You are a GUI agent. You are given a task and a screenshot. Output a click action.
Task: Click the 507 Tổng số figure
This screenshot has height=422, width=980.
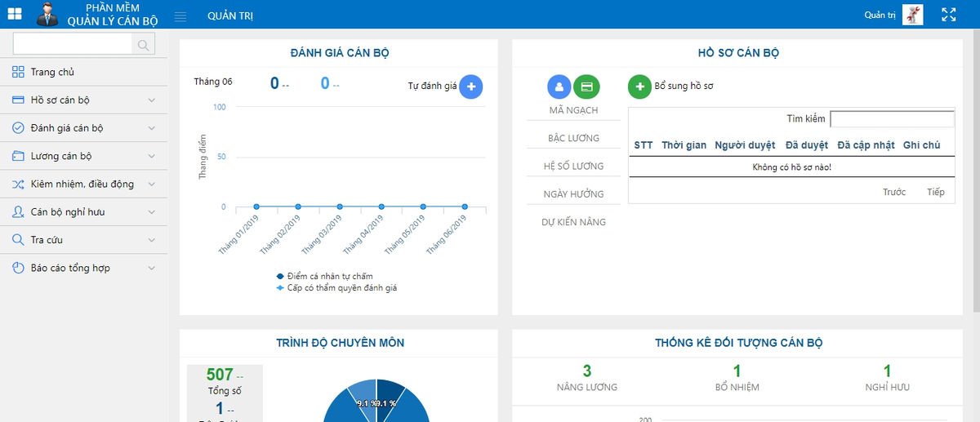click(220, 375)
